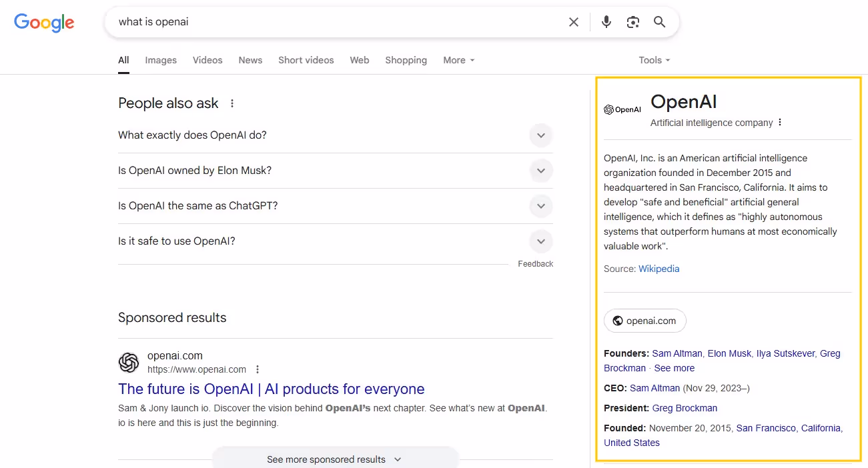Image resolution: width=868 pixels, height=468 pixels.
Task: Open Elon Musk founder link
Action: point(729,353)
